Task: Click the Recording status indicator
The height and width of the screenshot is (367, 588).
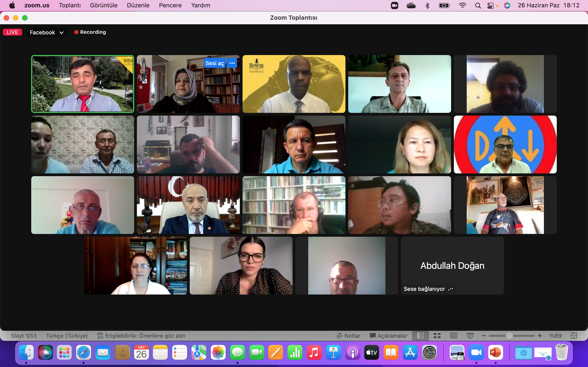Action: (x=90, y=32)
